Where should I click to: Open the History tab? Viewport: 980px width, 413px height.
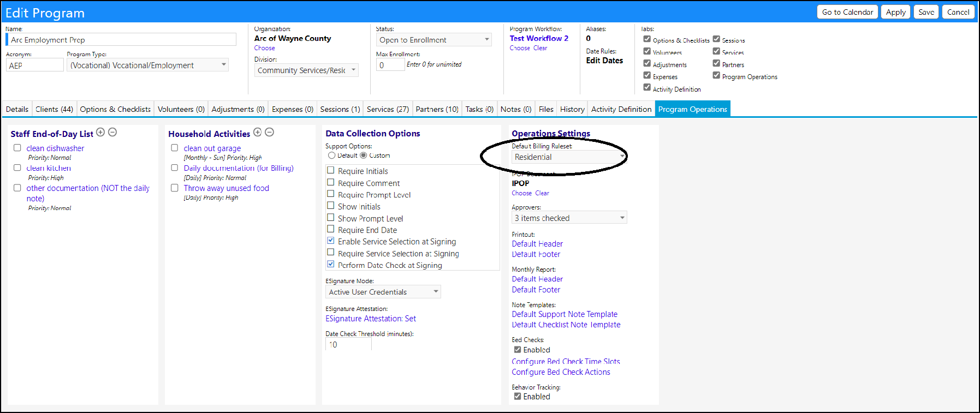tap(572, 109)
